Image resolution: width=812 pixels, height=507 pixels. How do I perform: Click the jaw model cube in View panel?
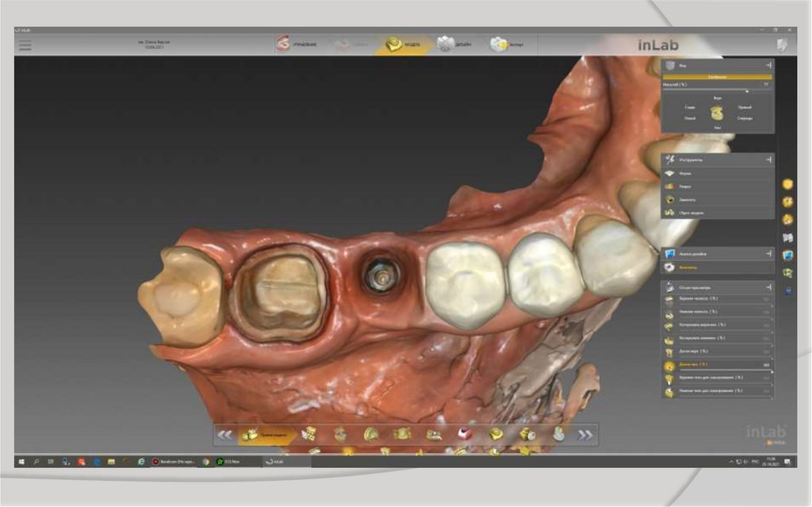(717, 113)
